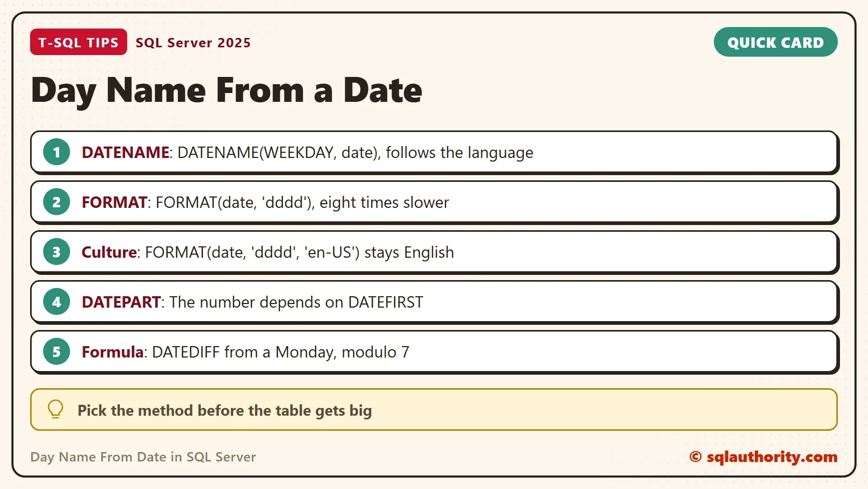Click the red T-SQL TIPS badge

click(x=78, y=42)
